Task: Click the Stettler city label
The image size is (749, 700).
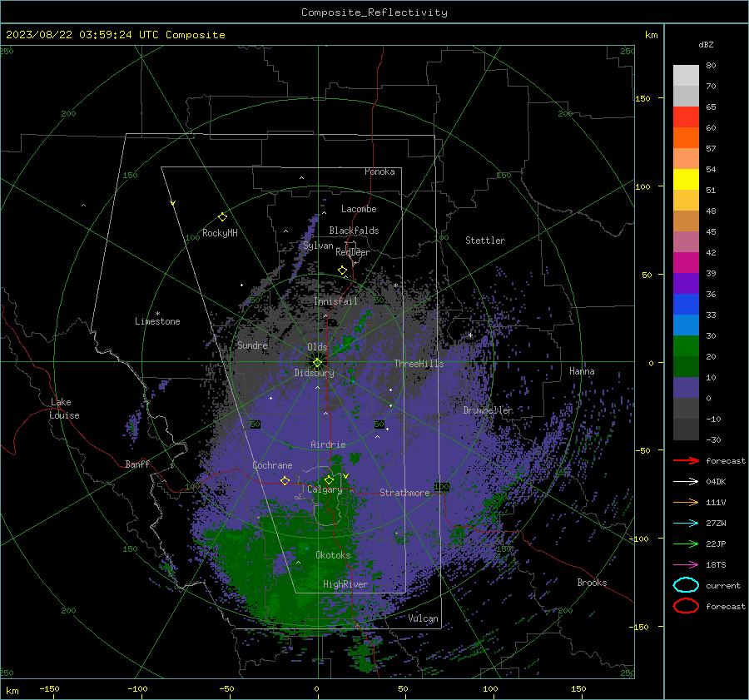Action: click(x=485, y=241)
